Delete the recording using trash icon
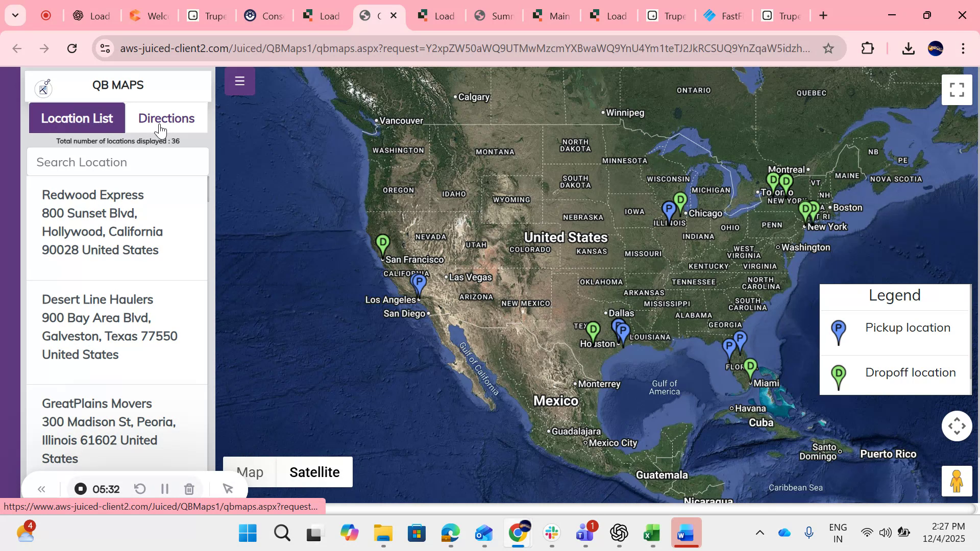 click(x=189, y=489)
